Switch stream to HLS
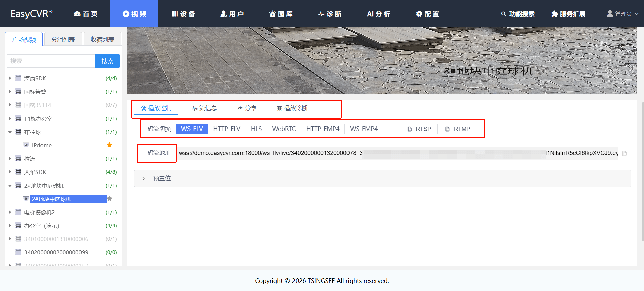644x291 pixels. point(256,129)
